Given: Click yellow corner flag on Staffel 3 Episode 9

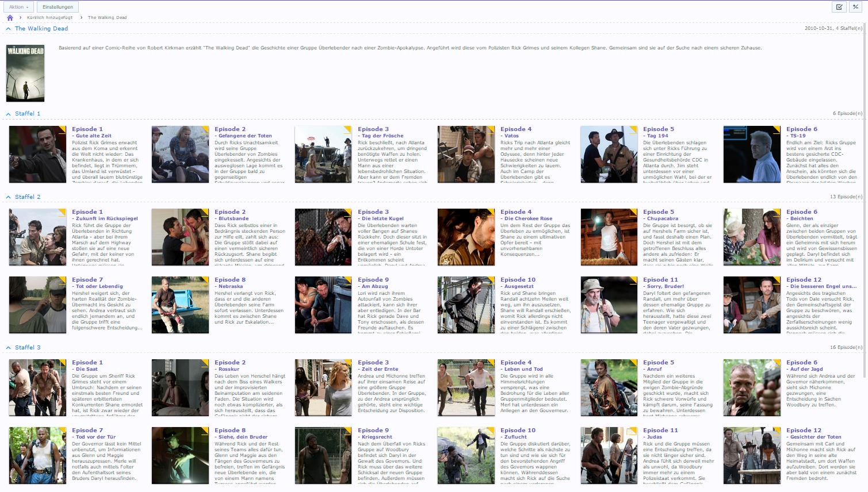Looking at the screenshot, I should tap(348, 430).
